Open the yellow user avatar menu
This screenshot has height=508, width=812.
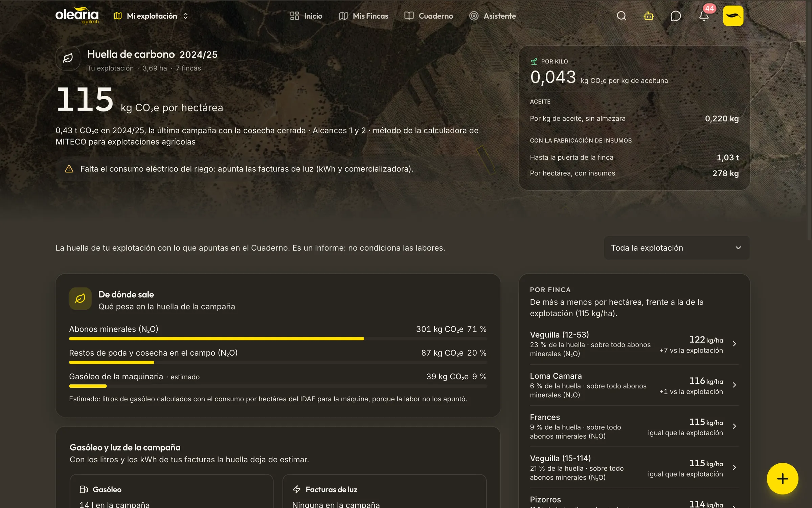[x=733, y=16]
